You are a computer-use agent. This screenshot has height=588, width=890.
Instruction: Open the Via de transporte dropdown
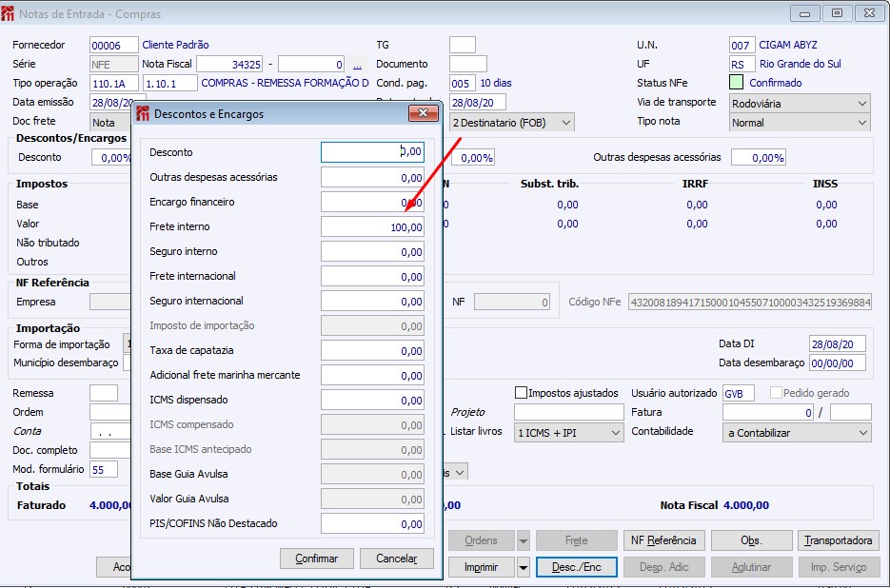[x=800, y=104]
